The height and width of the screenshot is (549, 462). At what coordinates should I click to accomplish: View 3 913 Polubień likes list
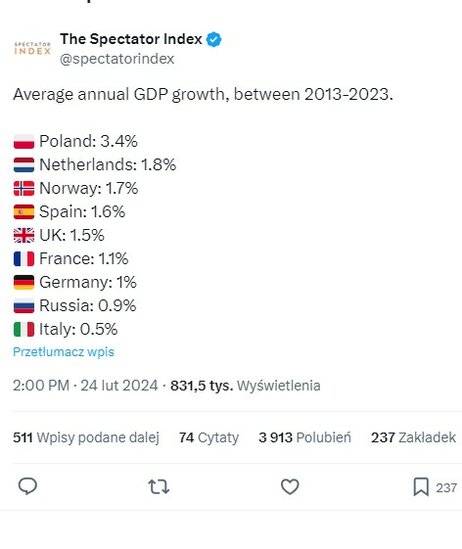coord(305,437)
